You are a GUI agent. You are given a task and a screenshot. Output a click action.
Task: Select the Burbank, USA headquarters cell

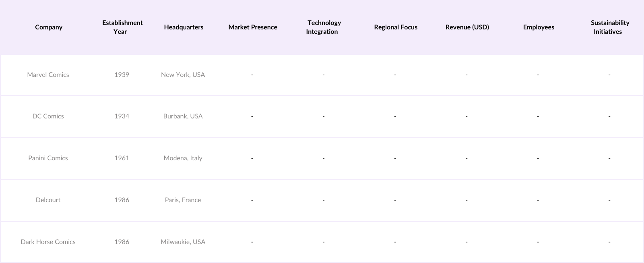pyautogui.click(x=183, y=116)
